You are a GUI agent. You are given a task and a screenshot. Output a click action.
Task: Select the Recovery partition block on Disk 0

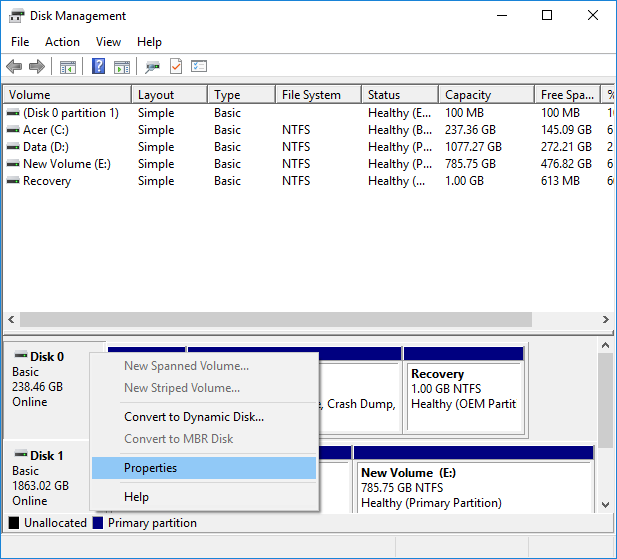(462, 395)
